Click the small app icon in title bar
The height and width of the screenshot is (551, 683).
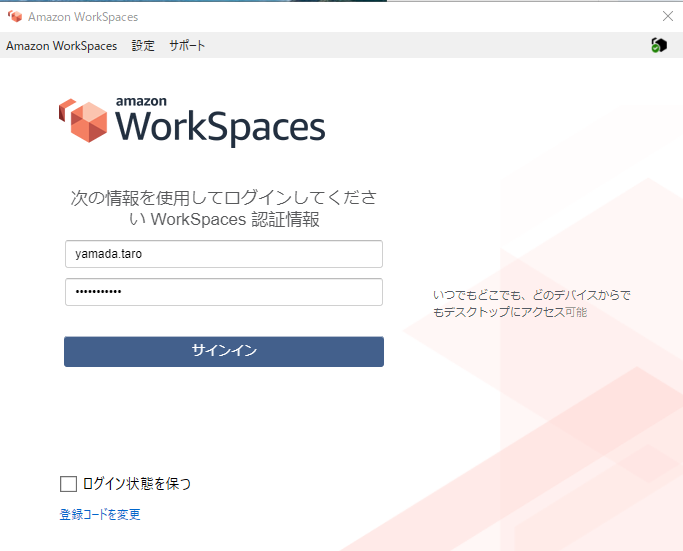(14, 17)
